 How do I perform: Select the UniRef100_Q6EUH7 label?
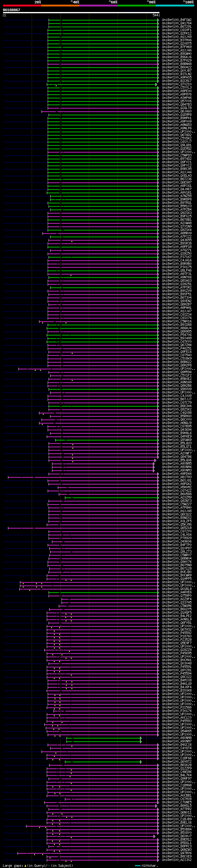[177, 183]
